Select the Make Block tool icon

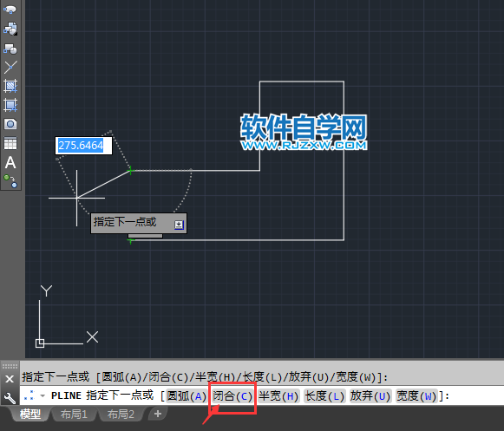click(10, 49)
